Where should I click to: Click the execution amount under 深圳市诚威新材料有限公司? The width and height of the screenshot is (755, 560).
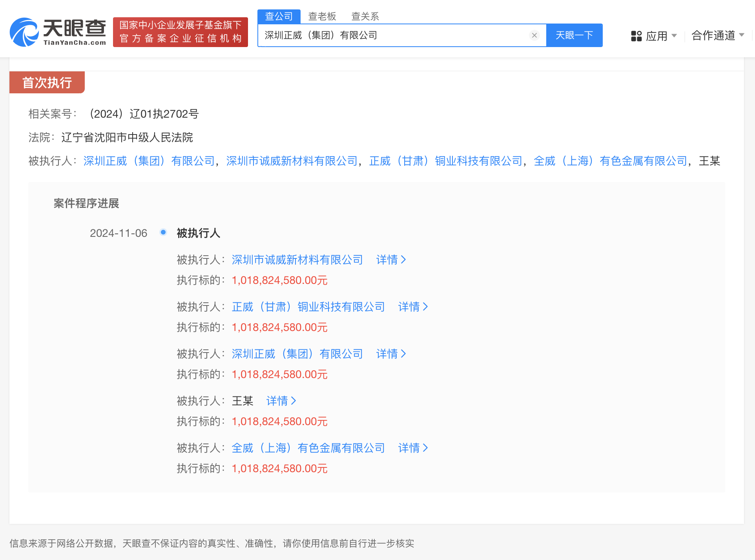[x=279, y=280]
